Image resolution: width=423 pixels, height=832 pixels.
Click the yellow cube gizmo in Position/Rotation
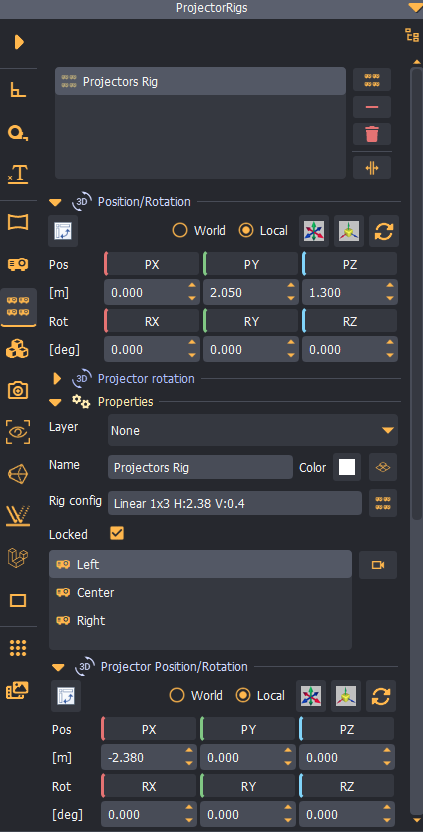[349, 231]
